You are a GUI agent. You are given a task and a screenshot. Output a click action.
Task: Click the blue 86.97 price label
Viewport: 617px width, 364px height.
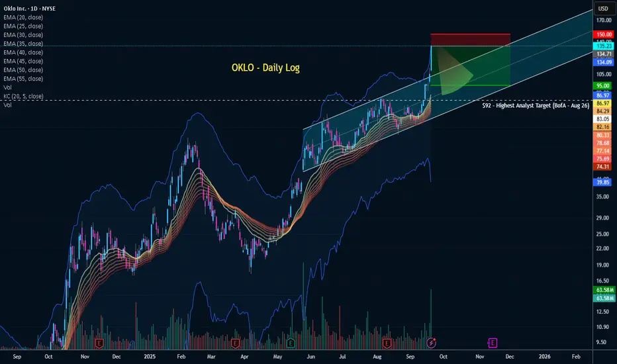603,95
